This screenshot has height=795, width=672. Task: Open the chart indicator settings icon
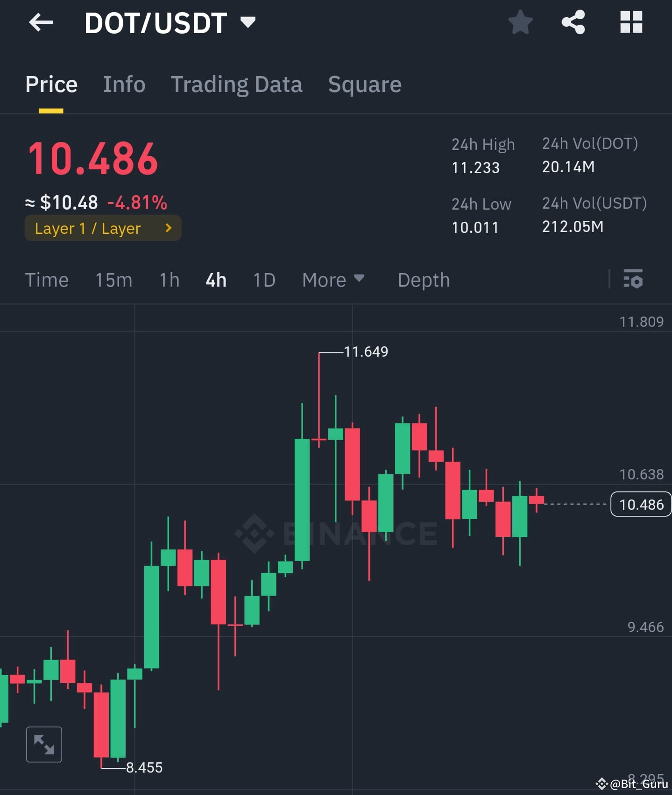[x=634, y=280]
